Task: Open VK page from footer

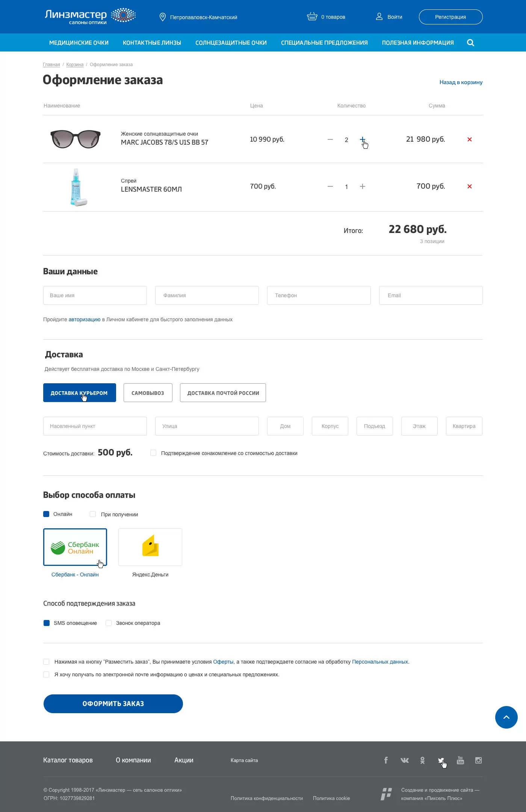Action: tap(405, 760)
